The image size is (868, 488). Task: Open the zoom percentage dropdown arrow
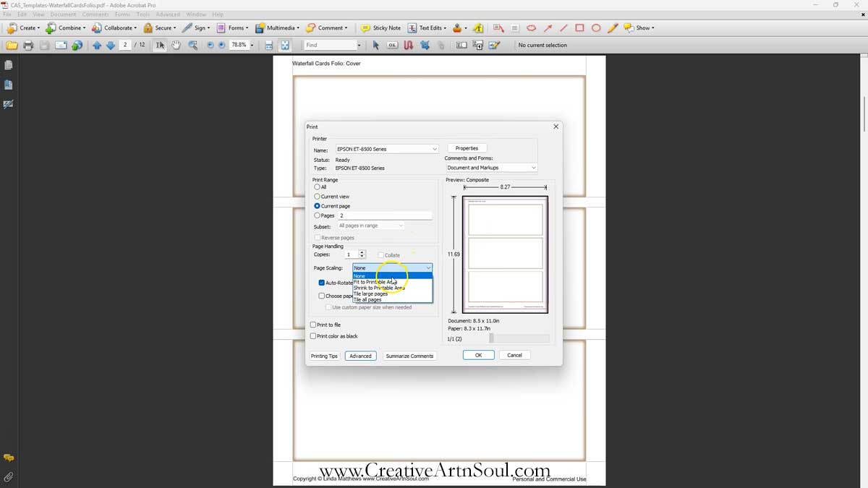click(252, 45)
